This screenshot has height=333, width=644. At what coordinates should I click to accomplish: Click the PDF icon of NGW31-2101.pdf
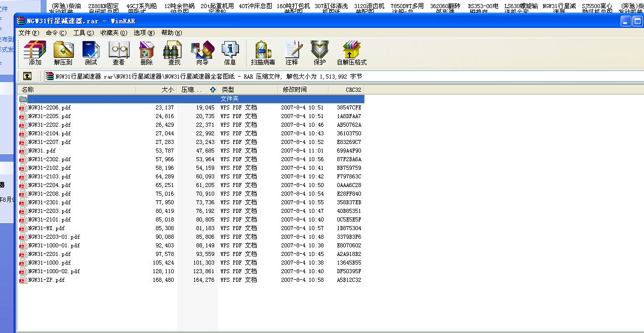(22, 219)
